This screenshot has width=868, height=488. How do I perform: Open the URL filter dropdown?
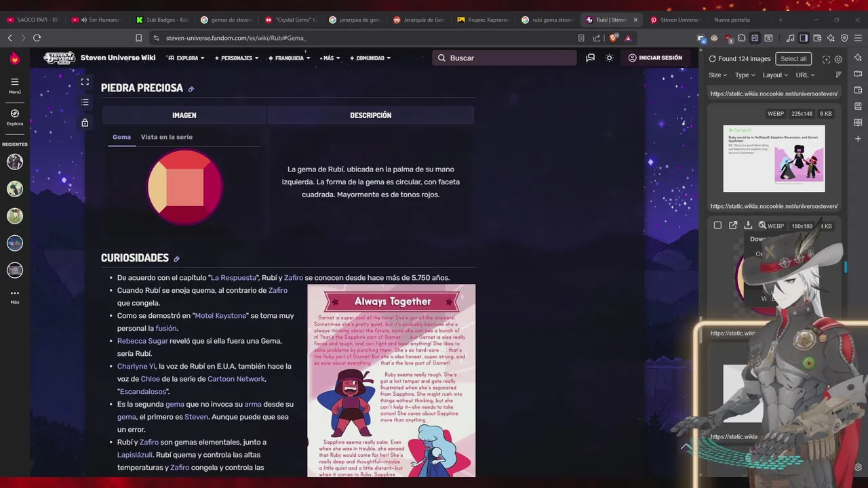[x=805, y=75]
